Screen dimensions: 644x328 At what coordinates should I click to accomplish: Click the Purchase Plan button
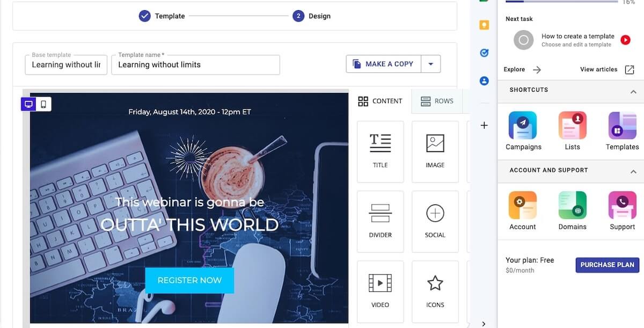tap(607, 265)
